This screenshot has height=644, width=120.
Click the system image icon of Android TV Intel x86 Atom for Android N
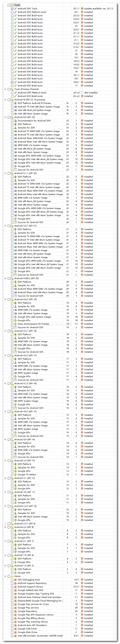[16, 107]
